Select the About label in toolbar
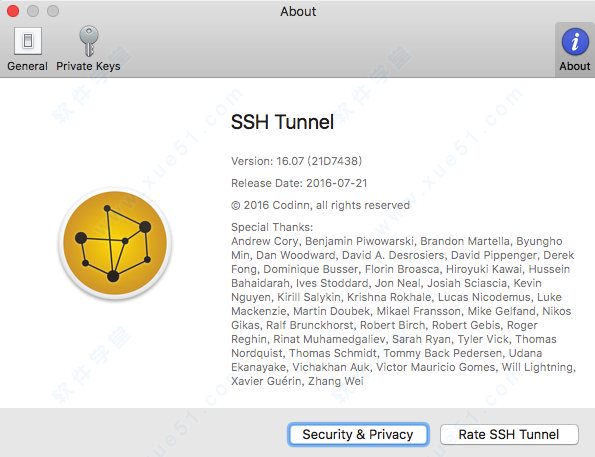This screenshot has height=457, width=595. click(575, 66)
